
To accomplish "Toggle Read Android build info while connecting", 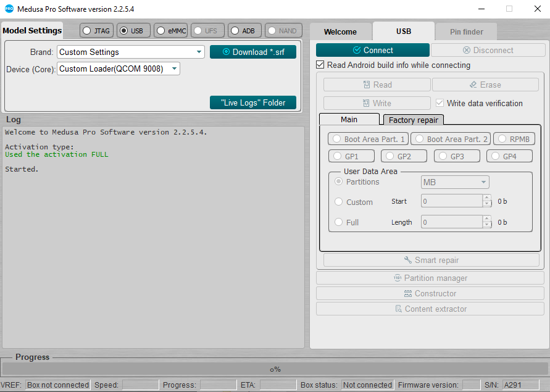I will [x=320, y=65].
